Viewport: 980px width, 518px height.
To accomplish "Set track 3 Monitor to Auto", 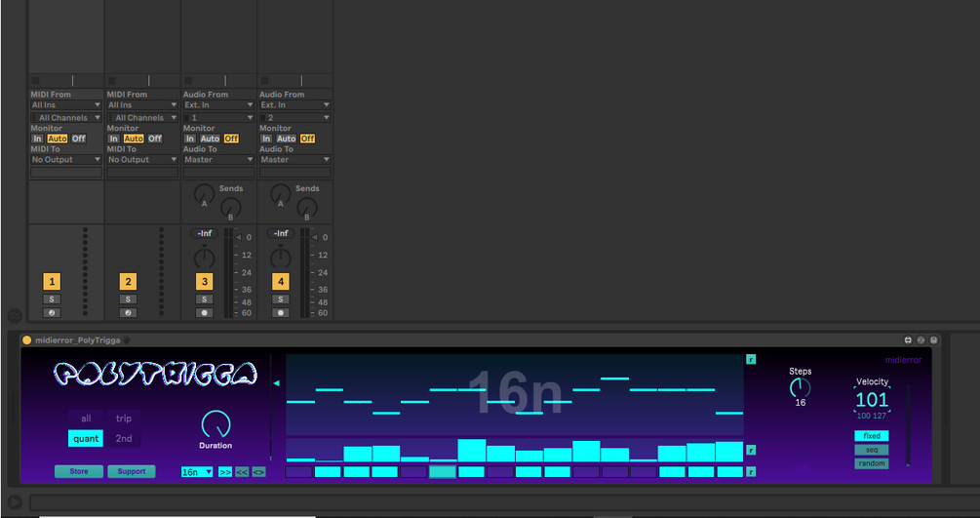I will 210,139.
